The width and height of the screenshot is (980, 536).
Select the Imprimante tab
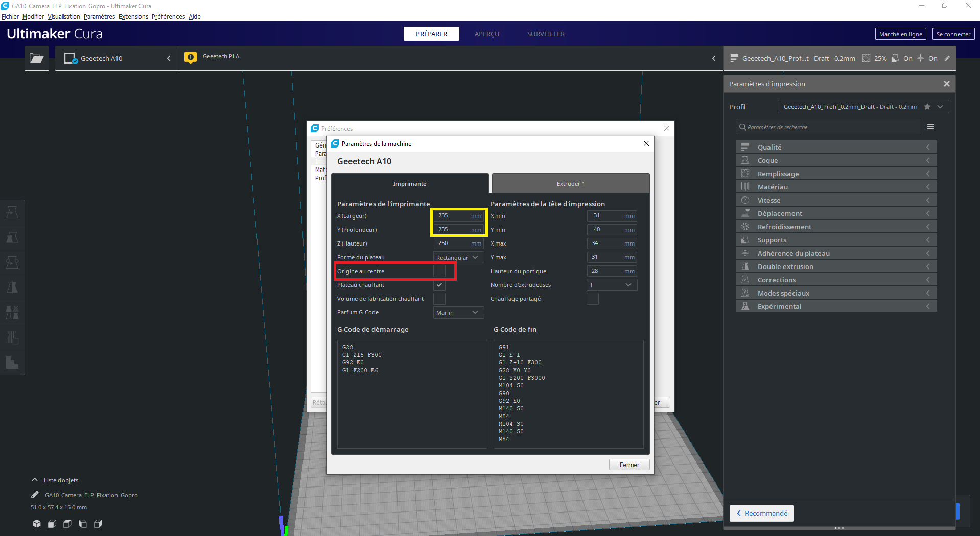410,183
